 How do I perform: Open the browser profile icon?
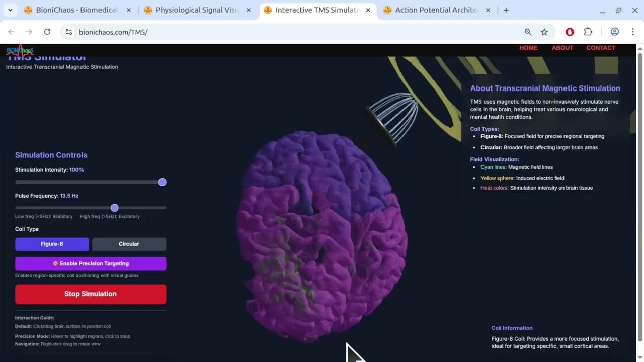pyautogui.click(x=615, y=32)
